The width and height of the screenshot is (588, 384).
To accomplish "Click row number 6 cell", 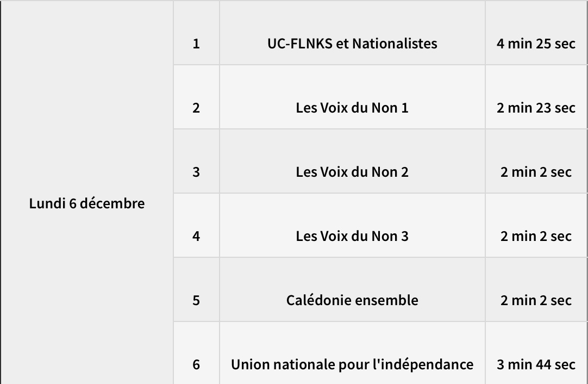I will (x=196, y=365).
